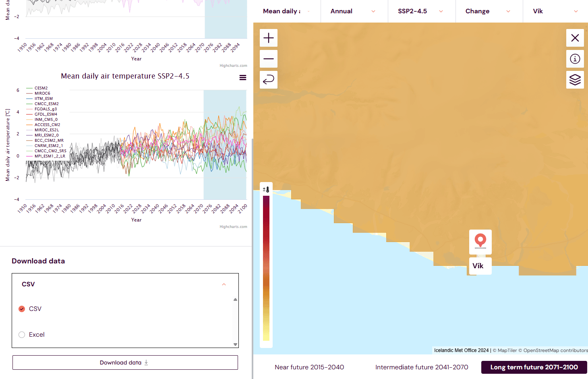Click the Highcharts.com credit link
The image size is (588, 379).
[233, 227]
